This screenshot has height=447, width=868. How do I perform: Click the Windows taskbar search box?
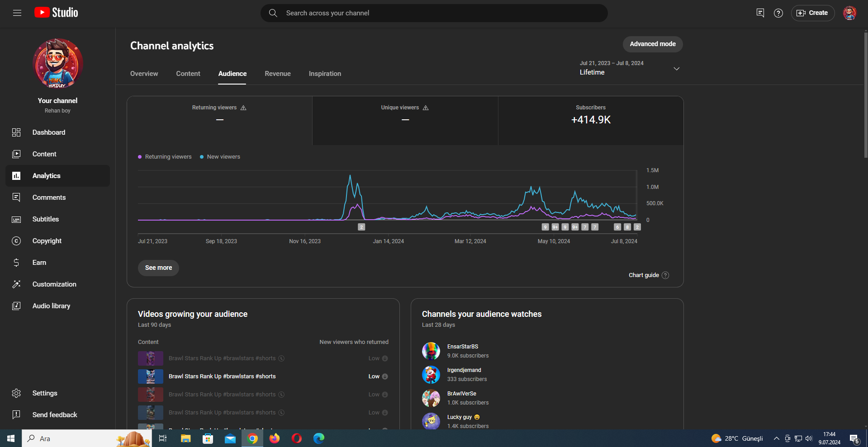tap(87, 438)
